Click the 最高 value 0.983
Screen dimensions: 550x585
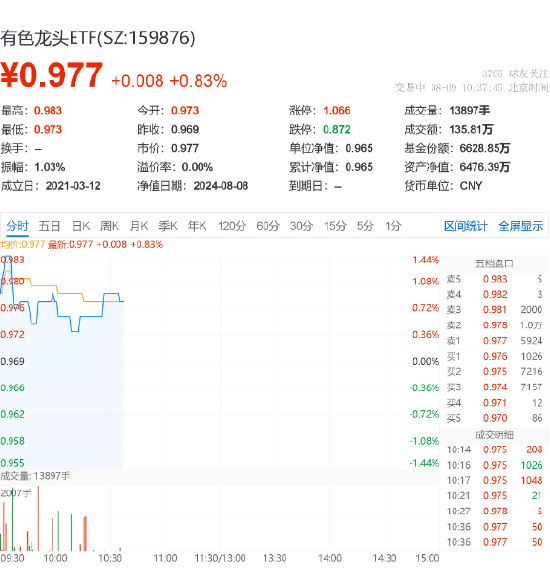48,111
